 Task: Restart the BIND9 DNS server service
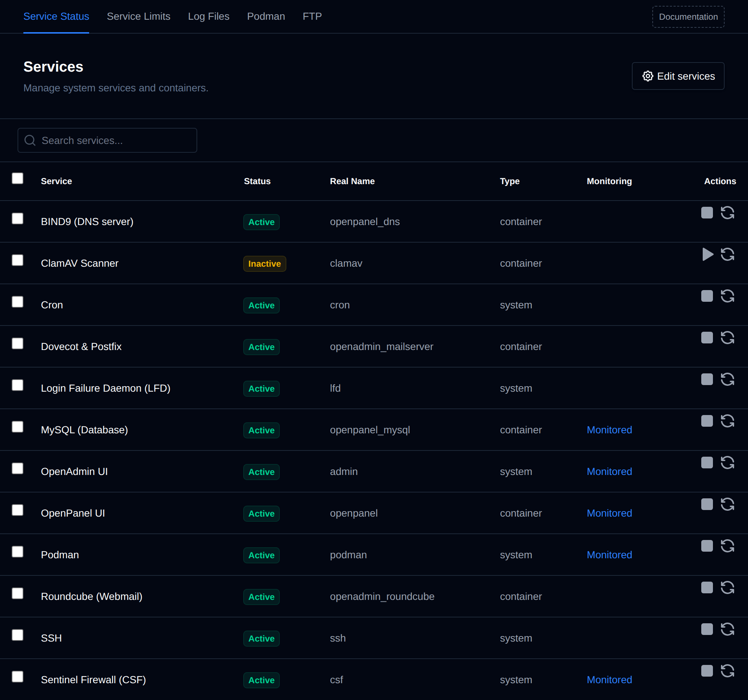click(727, 213)
